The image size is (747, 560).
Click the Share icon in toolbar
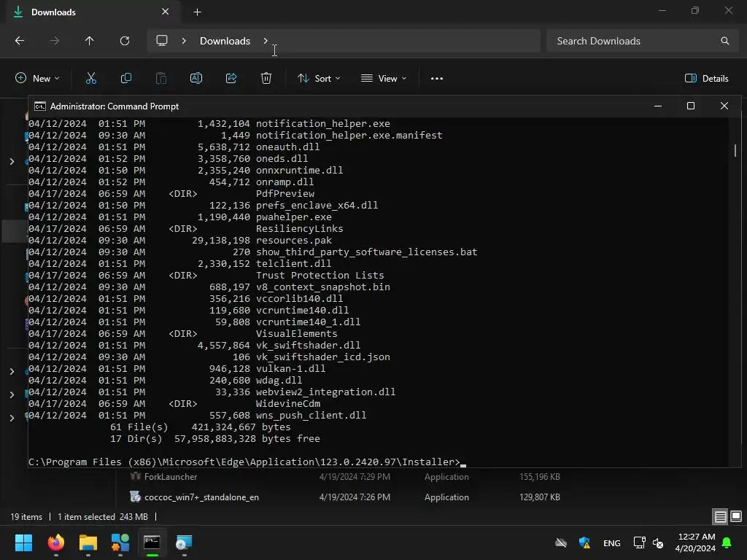point(231,79)
